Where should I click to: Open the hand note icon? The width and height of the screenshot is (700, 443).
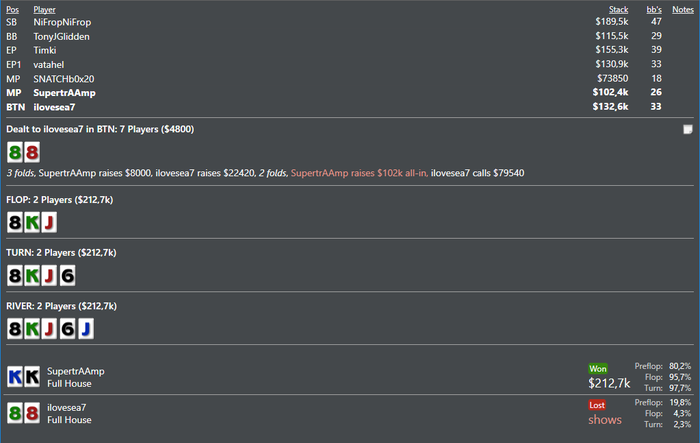click(x=687, y=130)
